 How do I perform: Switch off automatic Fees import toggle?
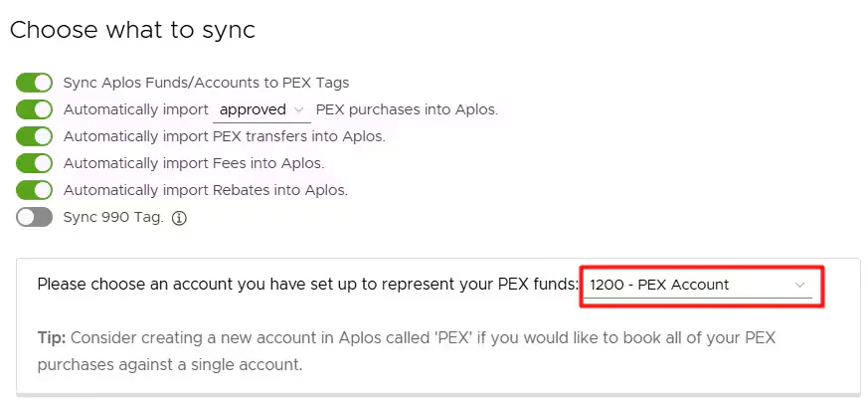pyautogui.click(x=34, y=163)
